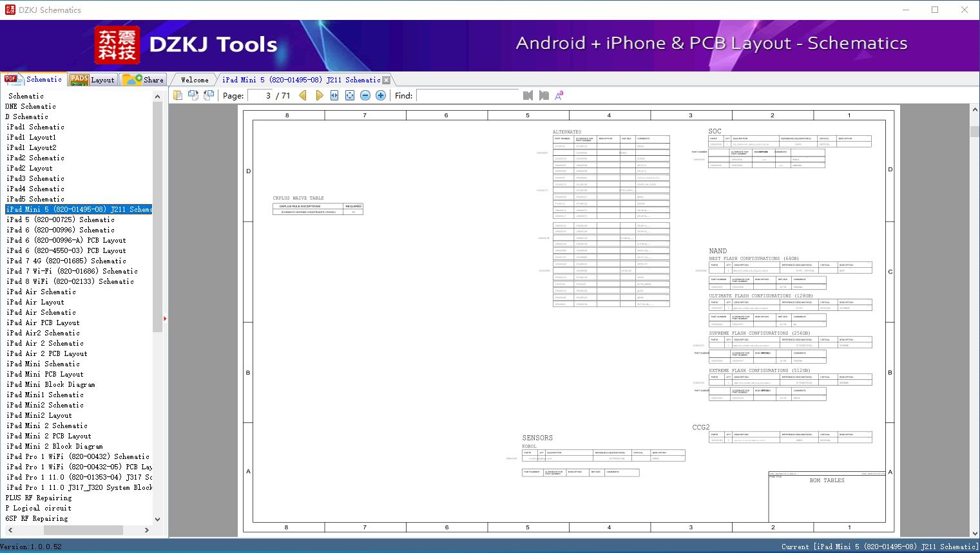Open the Welcome document tab
Screen dimensions: 980x553
pos(195,80)
